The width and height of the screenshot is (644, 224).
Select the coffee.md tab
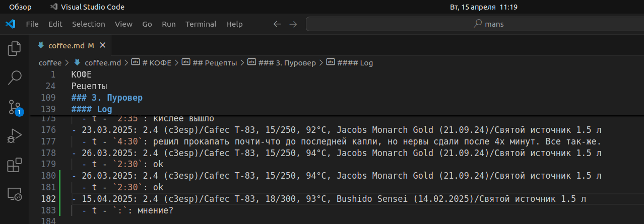[x=70, y=45]
